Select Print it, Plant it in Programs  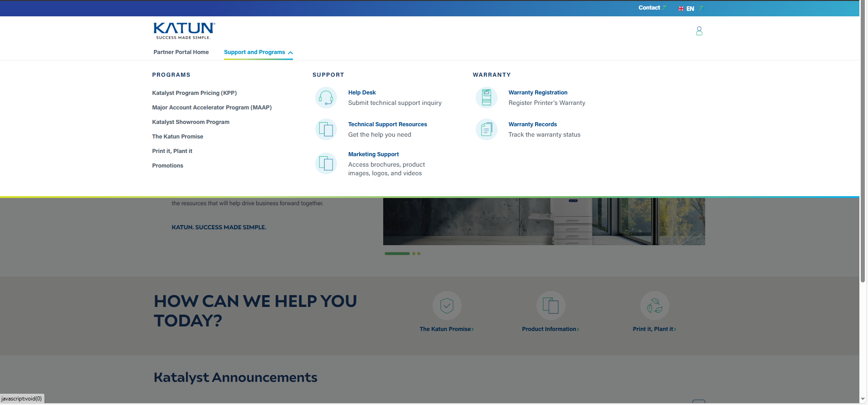click(172, 151)
